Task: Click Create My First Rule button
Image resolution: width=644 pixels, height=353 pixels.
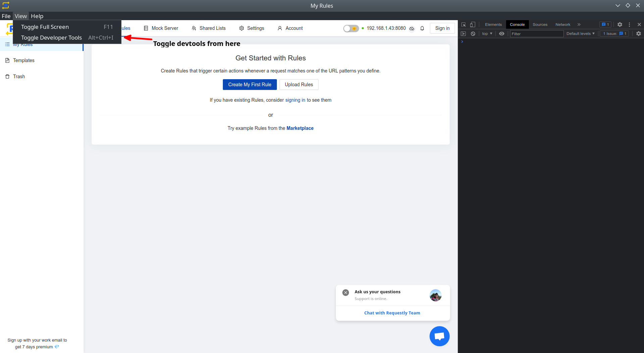Action: [x=250, y=85]
